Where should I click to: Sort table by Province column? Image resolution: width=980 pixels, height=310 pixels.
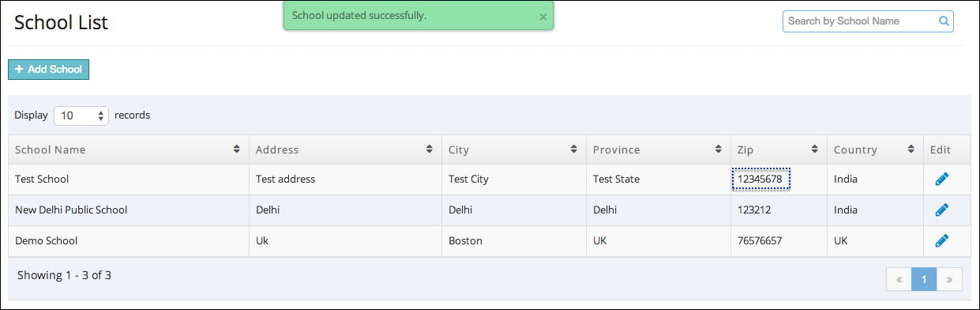tap(719, 149)
